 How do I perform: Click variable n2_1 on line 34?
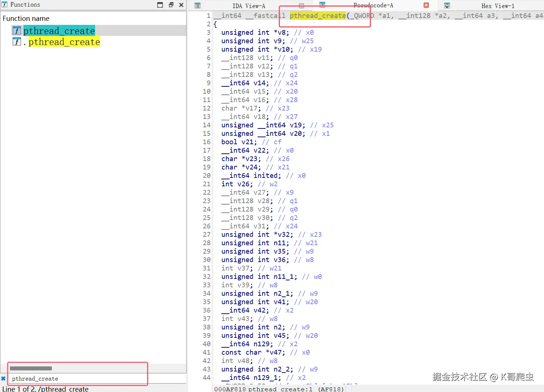coord(281,294)
